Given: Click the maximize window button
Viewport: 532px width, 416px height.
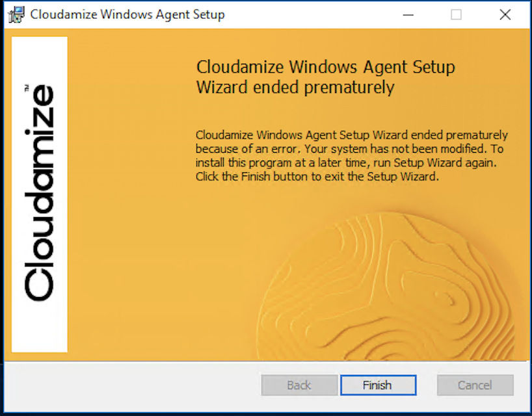Looking at the screenshot, I should click(456, 15).
